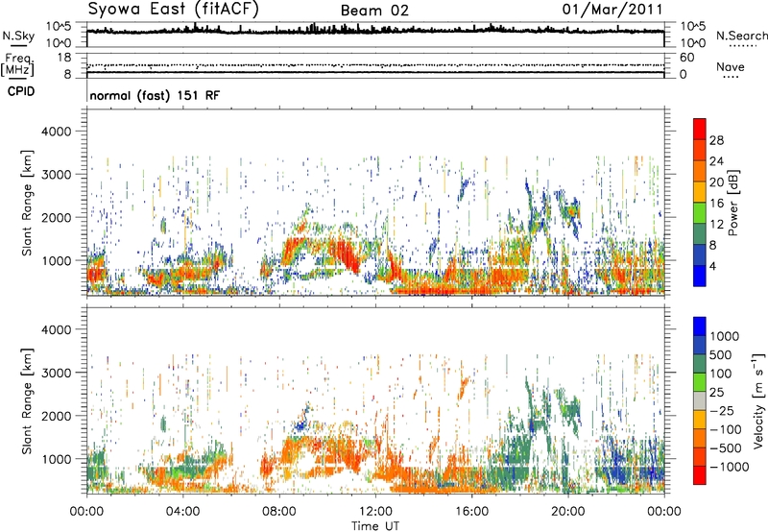The height and width of the screenshot is (532, 768).
Task: Click the "16:00" time axis label
Action: point(471,512)
